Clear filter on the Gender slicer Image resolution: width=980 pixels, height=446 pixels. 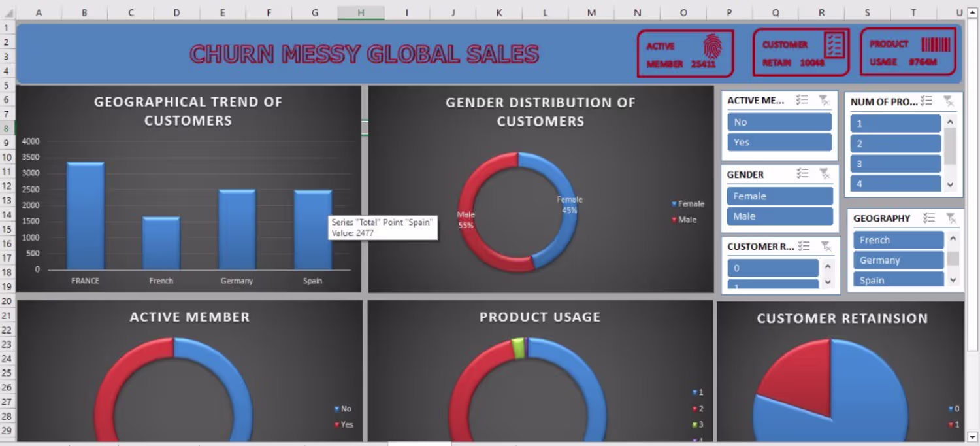coord(825,174)
